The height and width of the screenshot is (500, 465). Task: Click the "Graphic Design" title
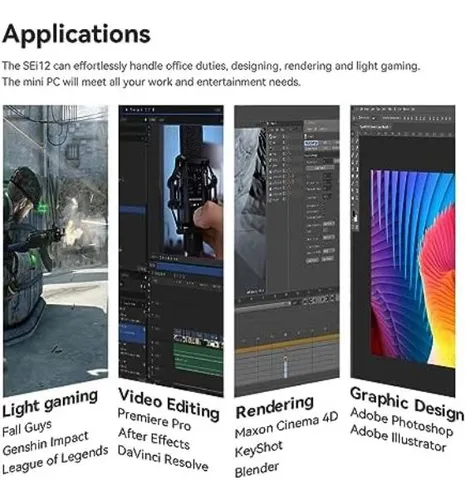407,404
